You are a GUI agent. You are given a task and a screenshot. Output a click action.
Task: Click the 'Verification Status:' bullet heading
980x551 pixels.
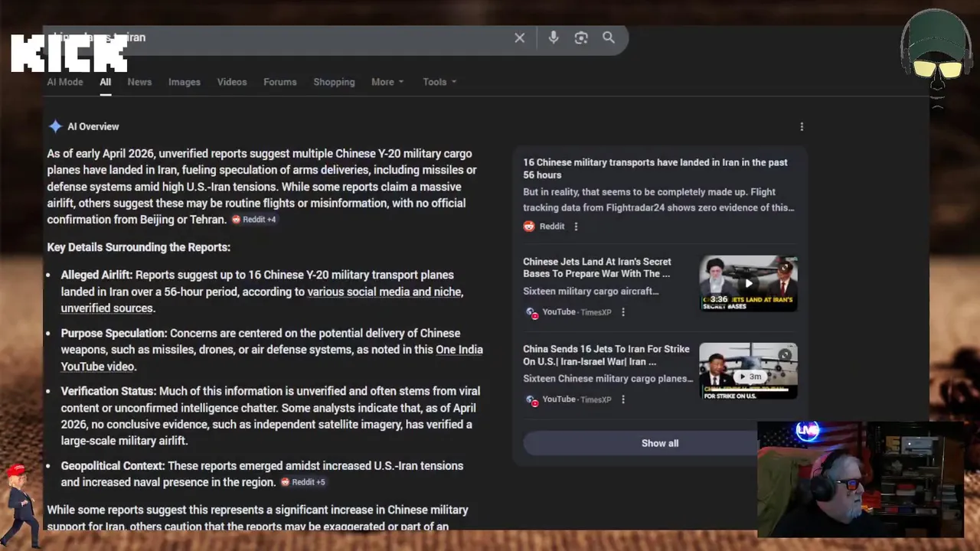(x=109, y=391)
